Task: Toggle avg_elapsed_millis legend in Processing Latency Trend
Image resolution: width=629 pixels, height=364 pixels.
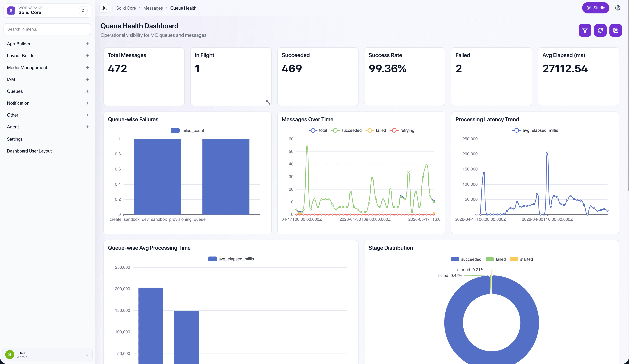Action: click(x=535, y=130)
